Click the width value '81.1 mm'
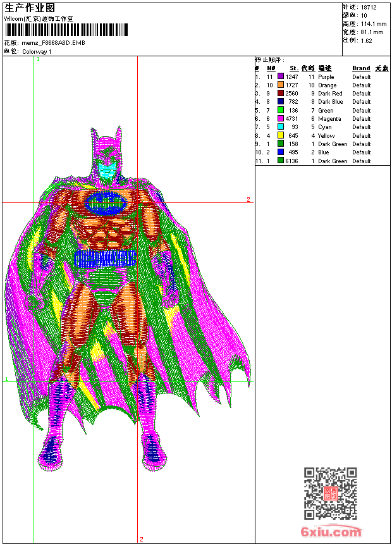This screenshot has height=544, width=392. (372, 32)
